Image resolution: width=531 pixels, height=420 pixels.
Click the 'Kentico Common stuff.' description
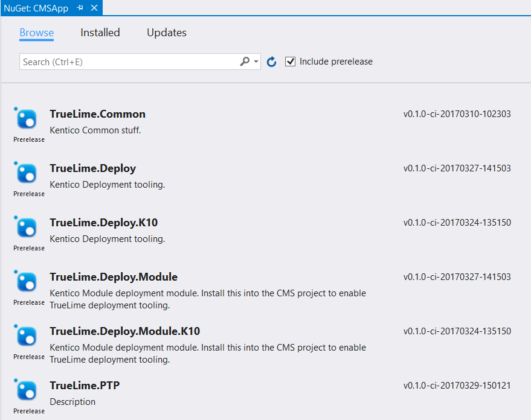pyautogui.click(x=95, y=130)
